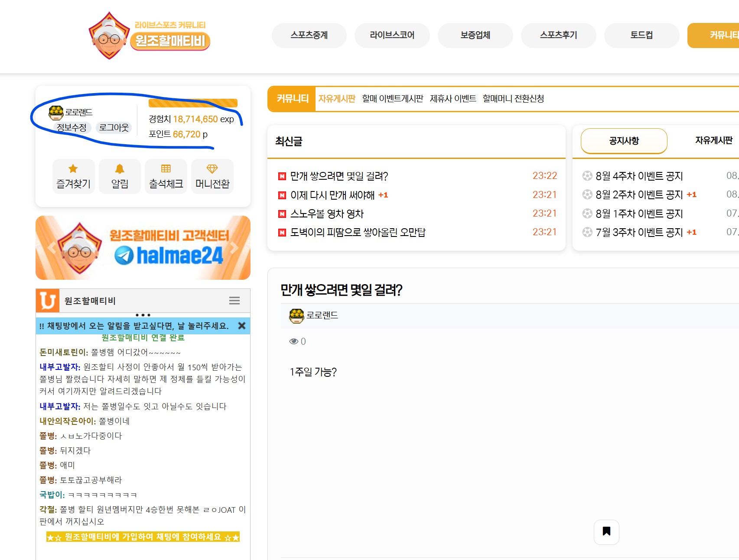Go to previous banner slide arrow
The width and height of the screenshot is (739, 560).
pos(52,248)
